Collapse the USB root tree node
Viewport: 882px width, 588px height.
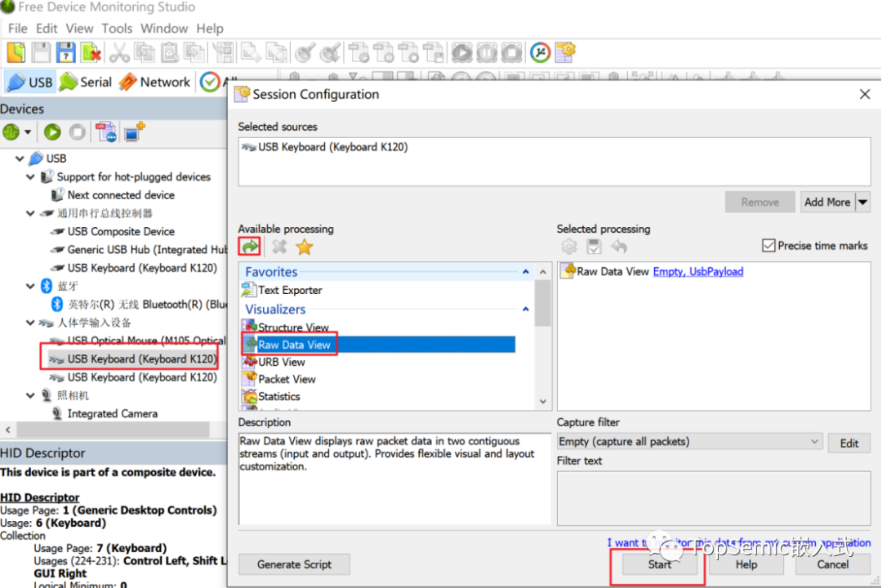[x=20, y=158]
